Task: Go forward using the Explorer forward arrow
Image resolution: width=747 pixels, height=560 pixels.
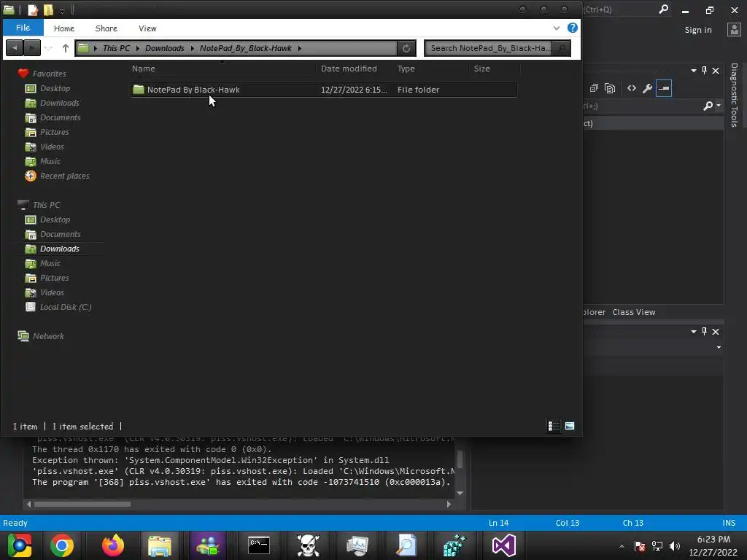Action: tap(32, 48)
